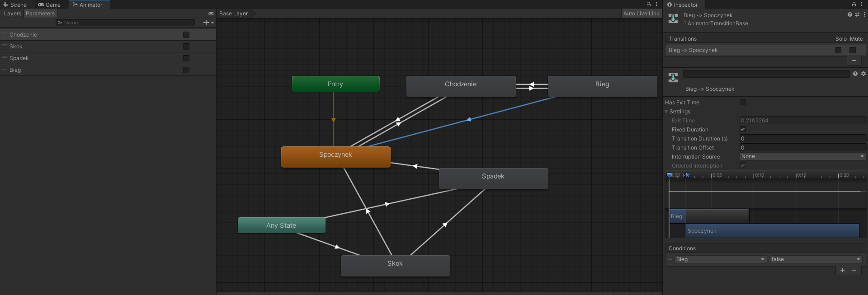This screenshot has height=295, width=868.
Task: Click the blue playhead marker on transition timeline
Action: 669,175
